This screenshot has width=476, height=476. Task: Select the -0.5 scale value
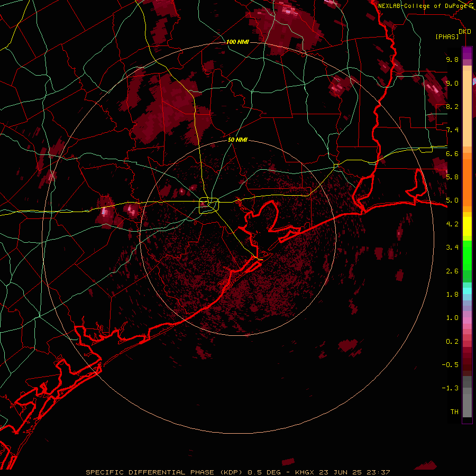[x=450, y=365]
